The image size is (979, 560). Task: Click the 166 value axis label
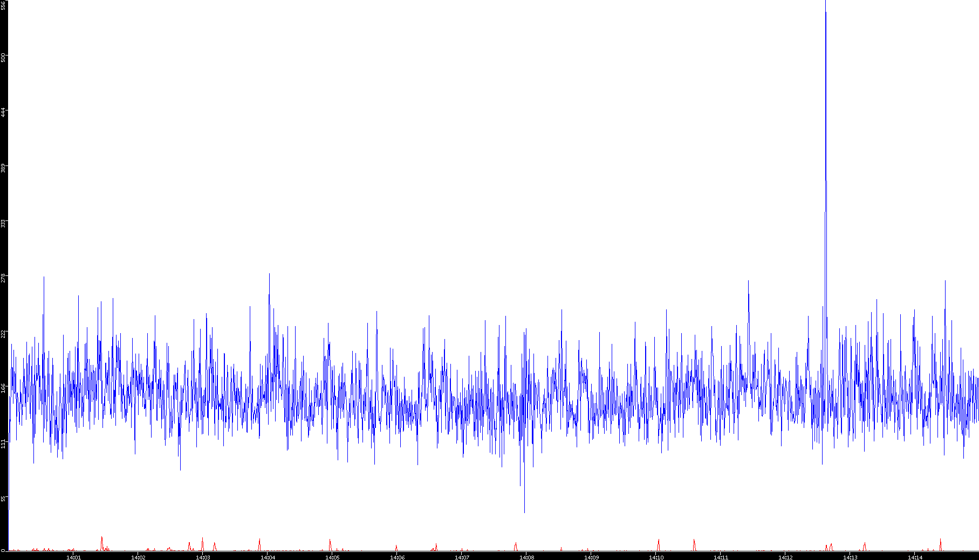coord(3,388)
